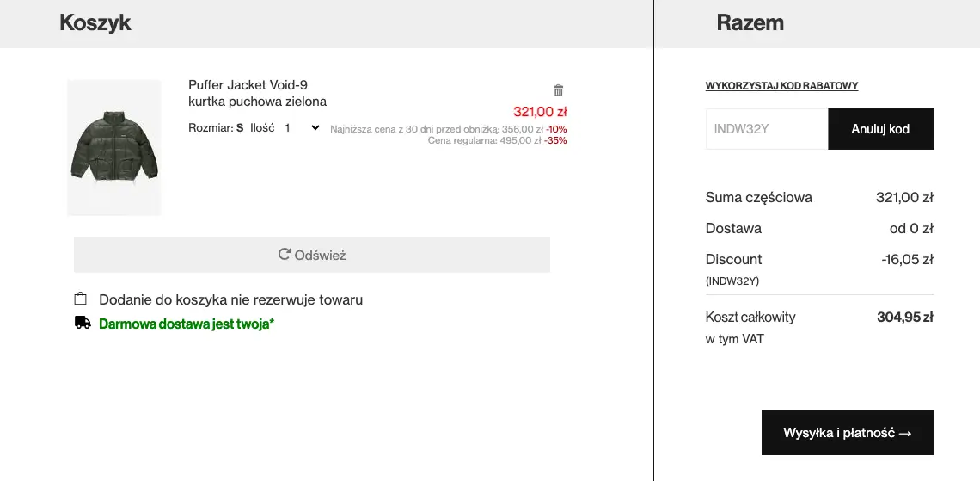Click the delivery truck icon
Viewport: 980px width, 481px height.
(x=83, y=323)
